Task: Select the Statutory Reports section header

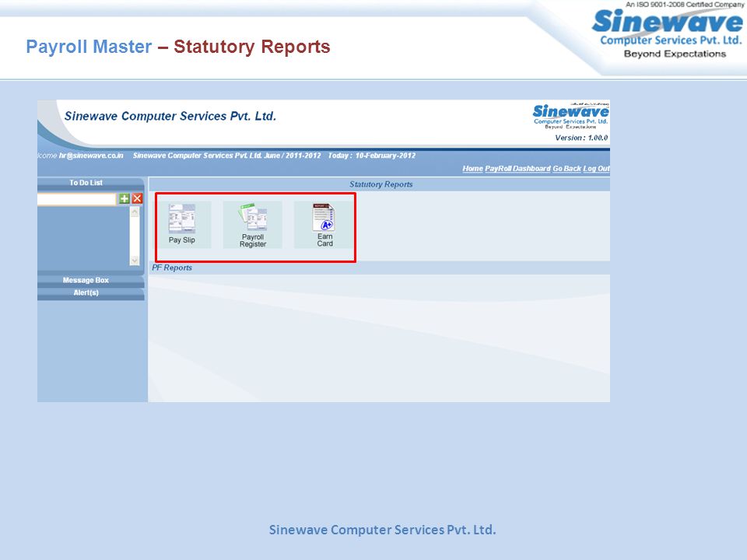Action: 381,184
